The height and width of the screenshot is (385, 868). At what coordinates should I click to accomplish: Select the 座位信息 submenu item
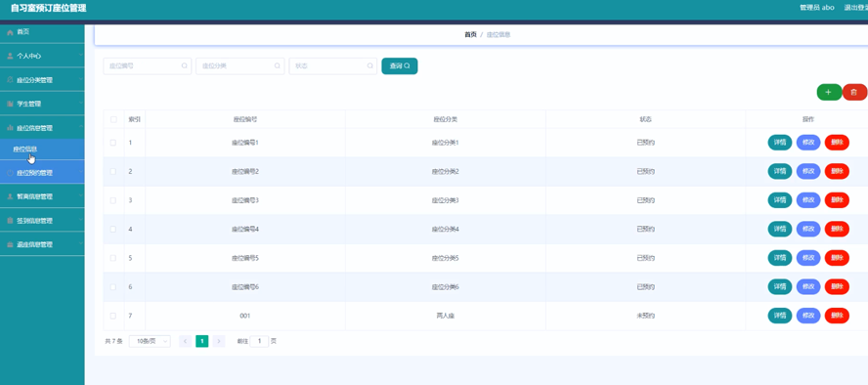point(42,150)
